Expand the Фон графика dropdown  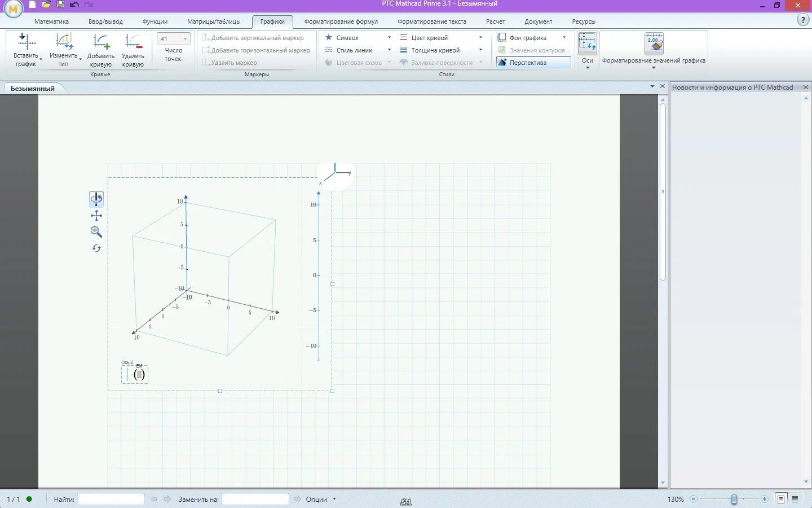[564, 38]
